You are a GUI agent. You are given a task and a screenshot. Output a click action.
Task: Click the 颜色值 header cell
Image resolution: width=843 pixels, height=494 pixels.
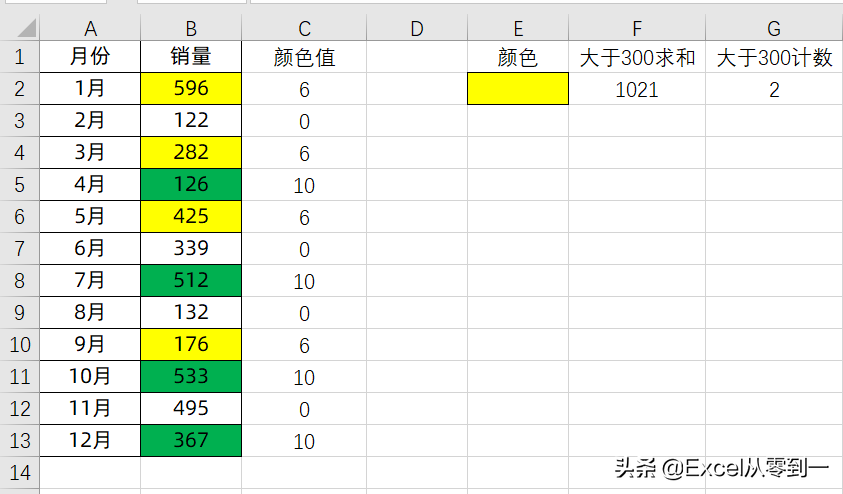[x=304, y=57]
